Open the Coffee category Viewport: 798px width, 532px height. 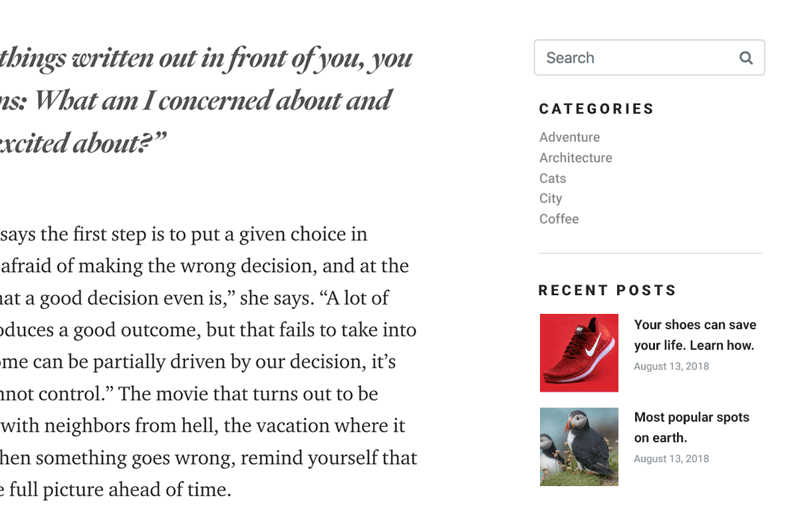pos(559,219)
